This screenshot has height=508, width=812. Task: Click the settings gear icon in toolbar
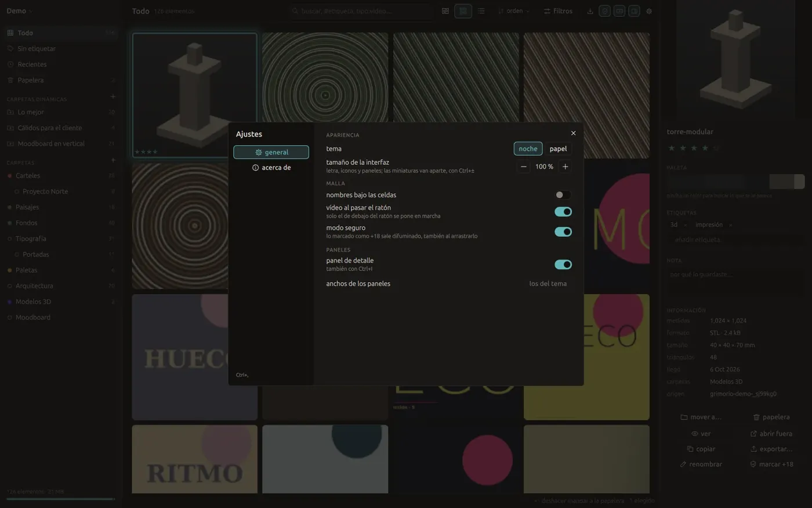649,11
